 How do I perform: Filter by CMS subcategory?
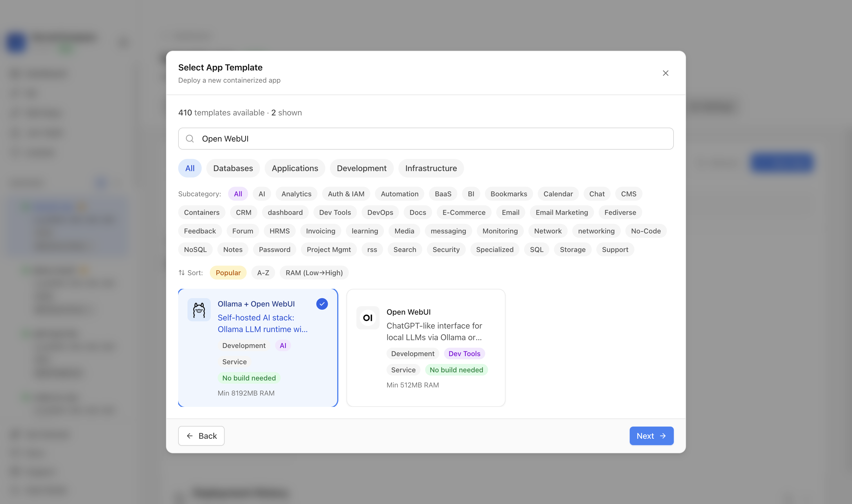tap(629, 194)
